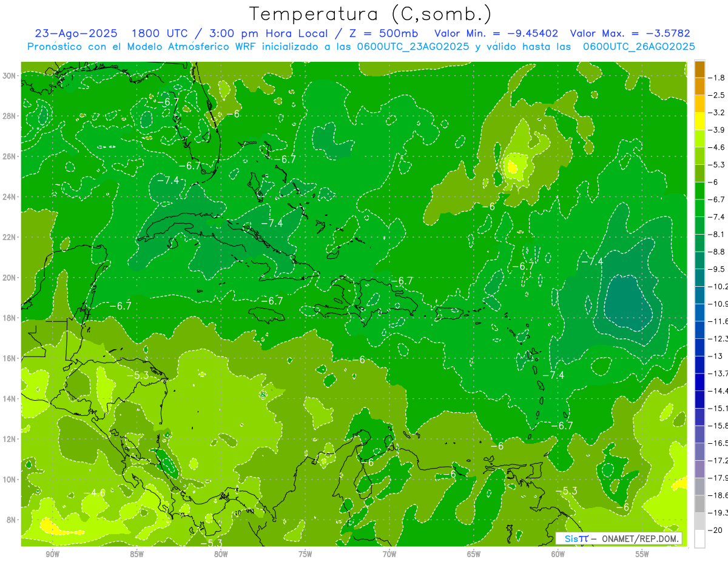Click the -8.8 value on the color scale
This screenshot has width=728, height=562.
[718, 252]
